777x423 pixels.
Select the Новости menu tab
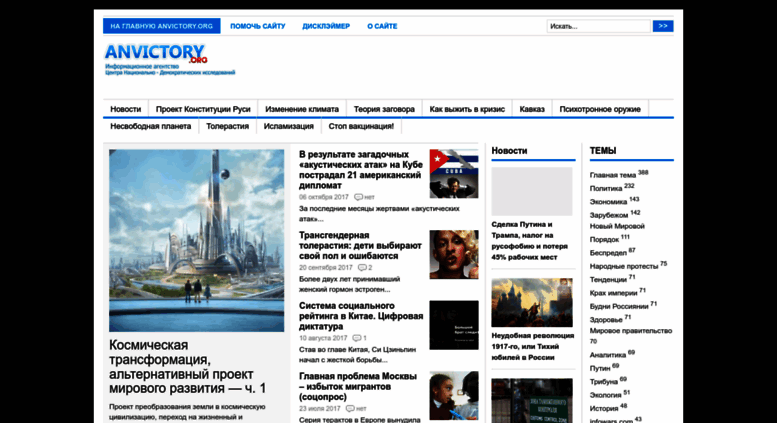pyautogui.click(x=126, y=109)
